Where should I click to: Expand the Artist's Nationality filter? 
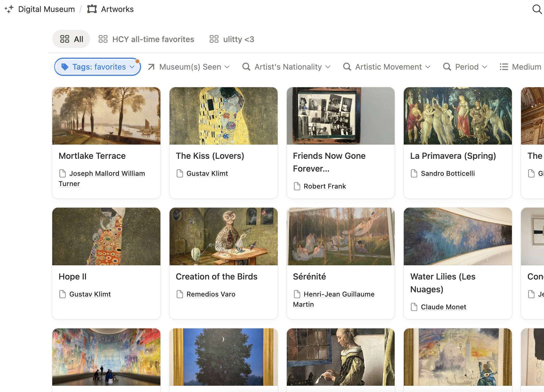286,67
